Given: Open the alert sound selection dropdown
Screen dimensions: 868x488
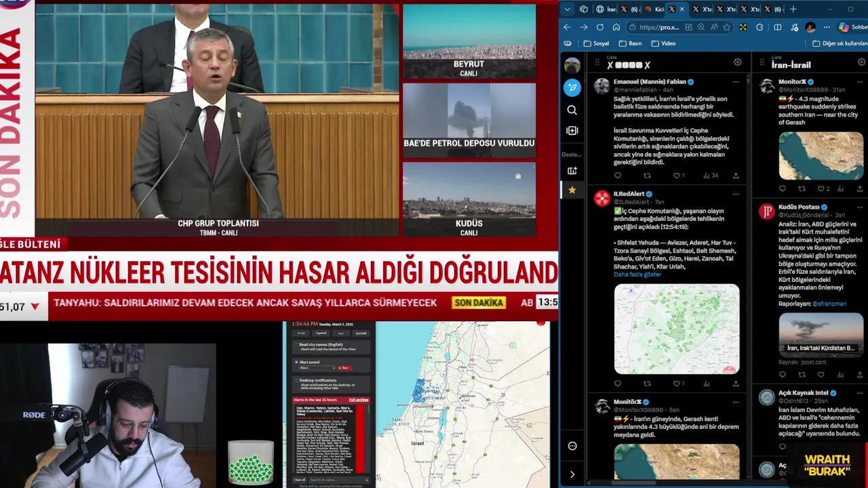Looking at the screenshot, I should click(317, 367).
